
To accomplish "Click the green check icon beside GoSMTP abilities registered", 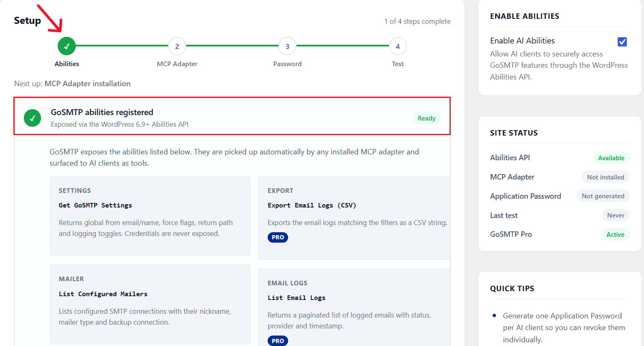I will point(32,118).
